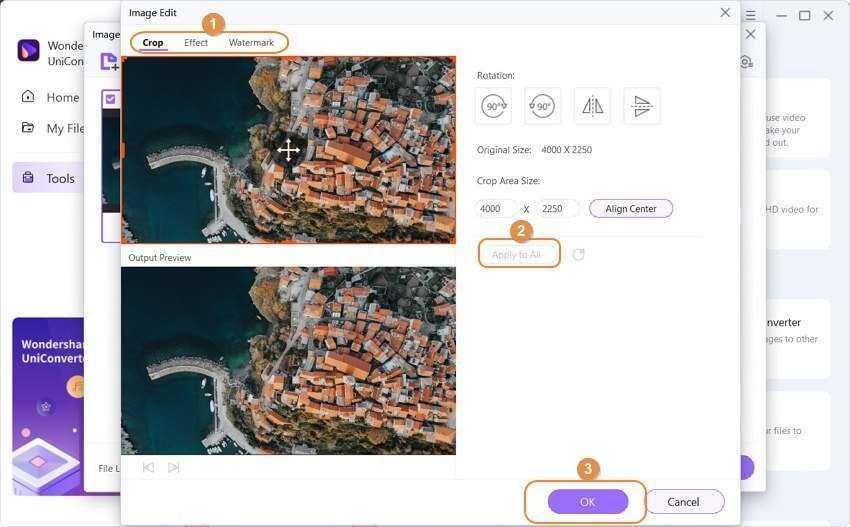Toggle the image thumbnail checkbox
The image size is (850, 527).
click(x=110, y=99)
